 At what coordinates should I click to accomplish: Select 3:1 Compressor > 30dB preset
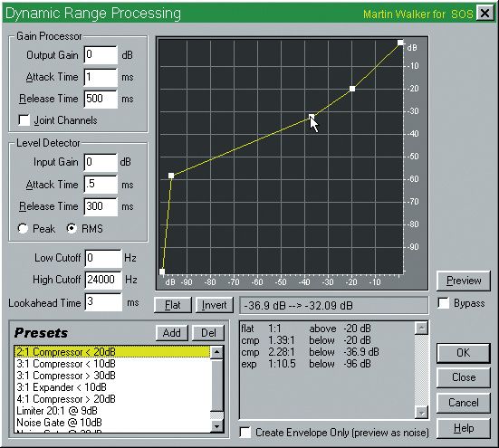[112, 376]
